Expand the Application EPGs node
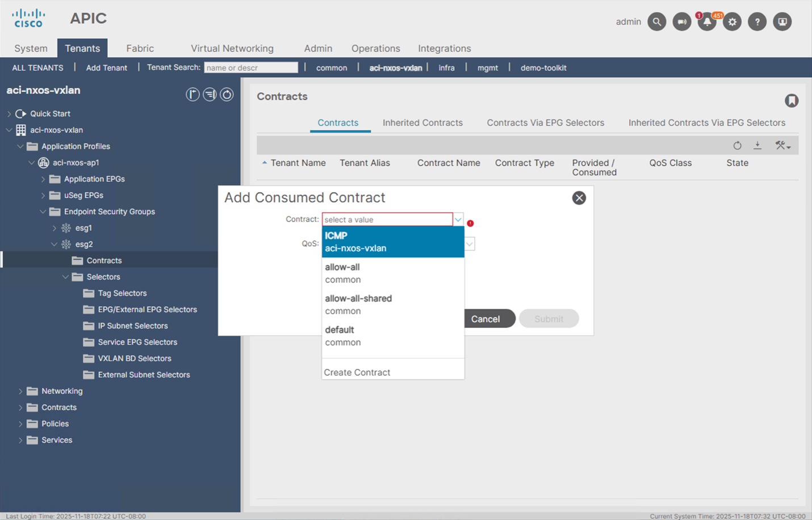 (x=43, y=179)
